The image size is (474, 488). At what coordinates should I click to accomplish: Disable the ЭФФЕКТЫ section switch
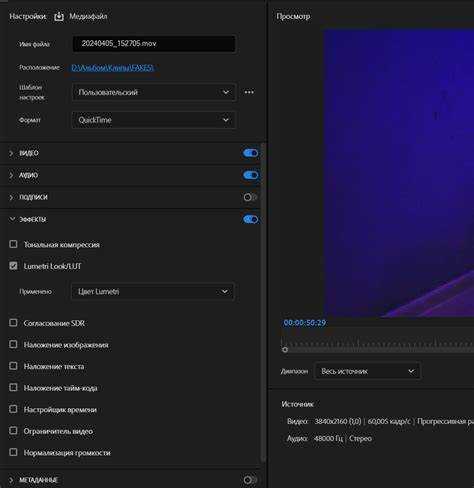pyautogui.click(x=251, y=219)
